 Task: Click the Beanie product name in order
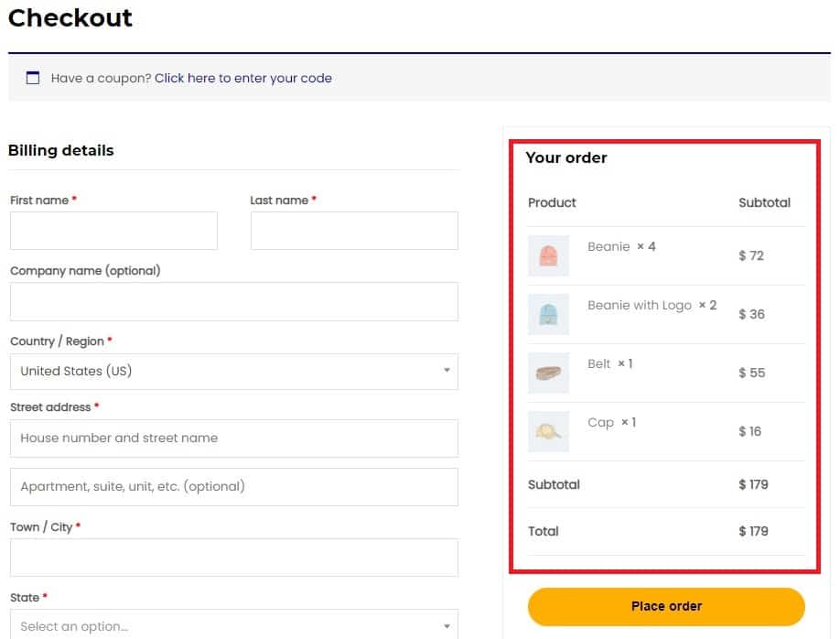(608, 246)
